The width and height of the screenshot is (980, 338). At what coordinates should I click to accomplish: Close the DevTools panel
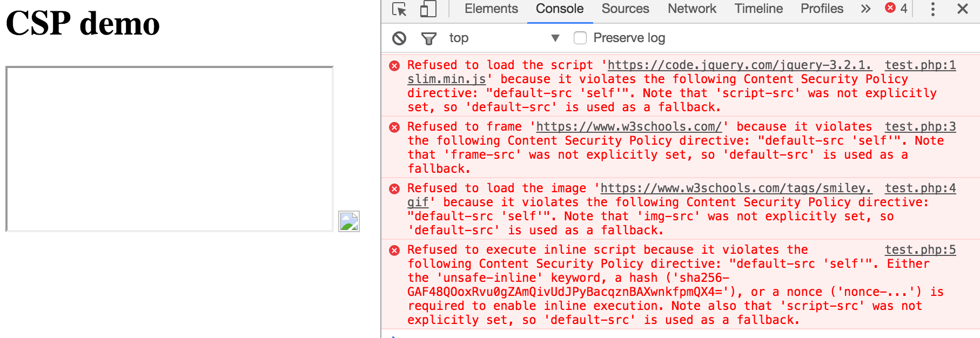coord(962,9)
